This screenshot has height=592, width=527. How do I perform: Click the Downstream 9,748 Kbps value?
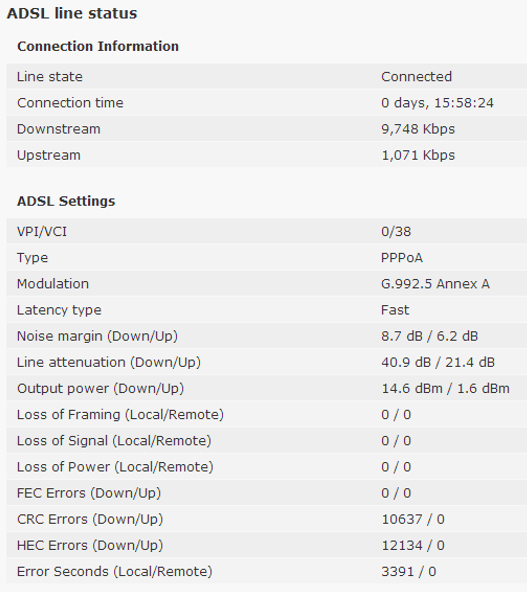coord(418,129)
